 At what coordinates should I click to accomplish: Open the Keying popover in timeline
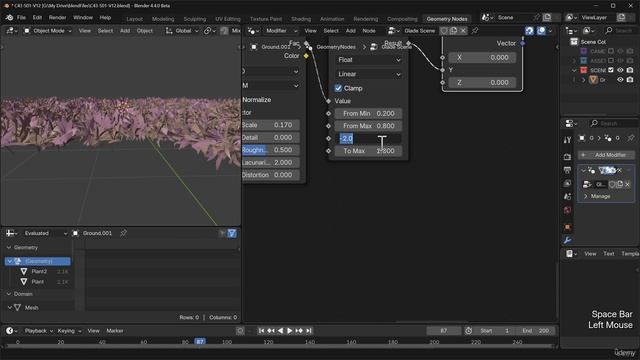[69, 331]
